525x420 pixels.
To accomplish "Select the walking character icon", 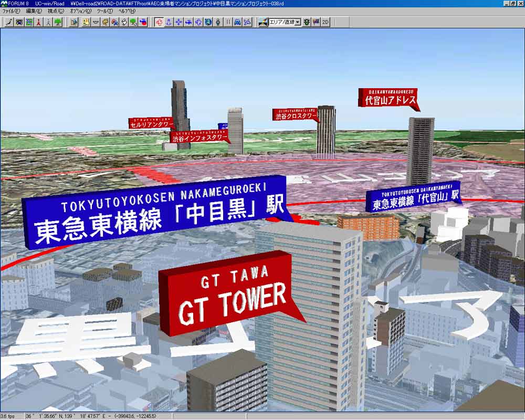I will [x=48, y=23].
